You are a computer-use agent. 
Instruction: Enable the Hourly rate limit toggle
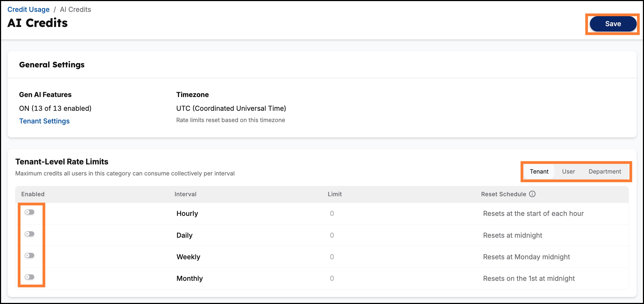tap(30, 212)
